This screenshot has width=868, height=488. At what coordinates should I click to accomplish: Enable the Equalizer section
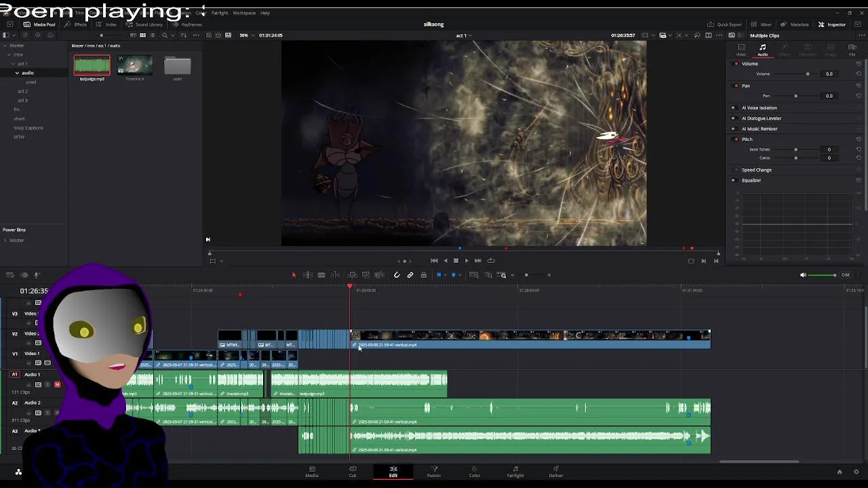pyautogui.click(x=733, y=180)
